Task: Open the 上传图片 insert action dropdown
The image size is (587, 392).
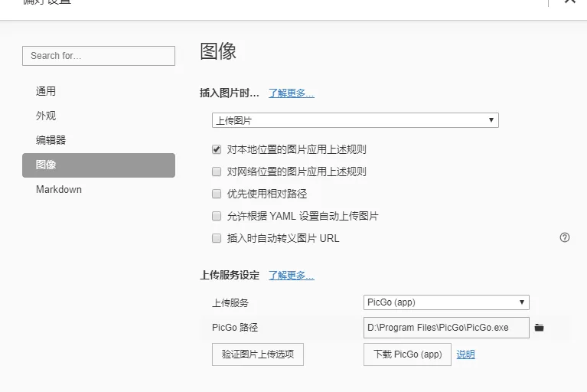Action: (x=355, y=120)
